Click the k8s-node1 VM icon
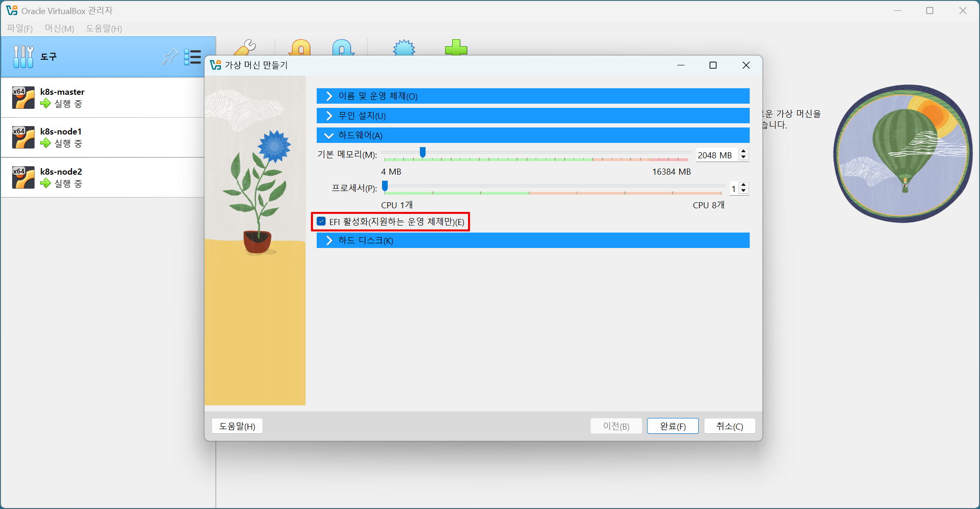 click(23, 137)
